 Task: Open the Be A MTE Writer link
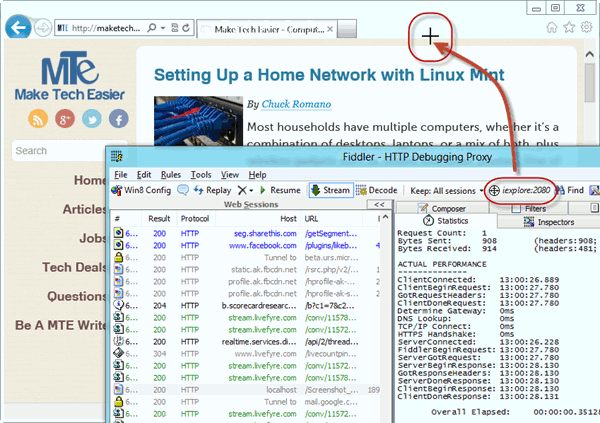[60, 325]
